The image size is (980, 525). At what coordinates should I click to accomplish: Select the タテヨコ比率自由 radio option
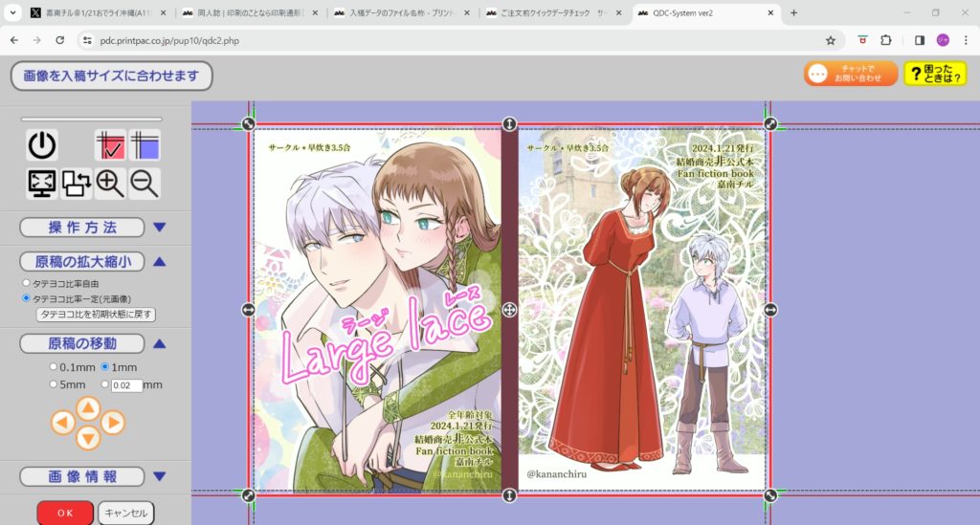(27, 284)
